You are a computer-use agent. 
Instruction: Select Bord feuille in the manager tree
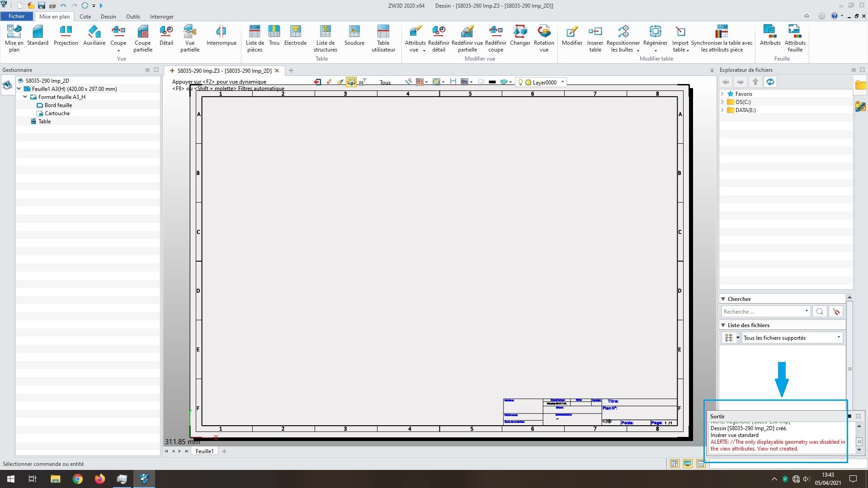(x=58, y=105)
